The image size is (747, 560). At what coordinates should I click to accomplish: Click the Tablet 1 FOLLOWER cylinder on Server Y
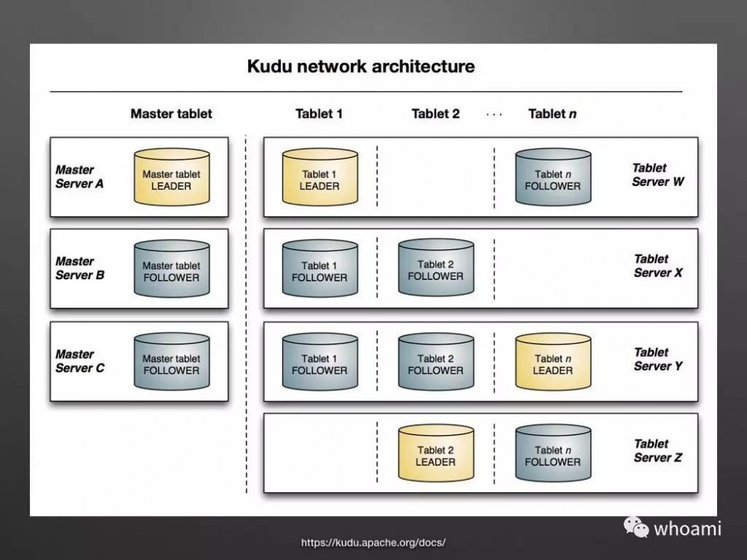click(x=319, y=361)
